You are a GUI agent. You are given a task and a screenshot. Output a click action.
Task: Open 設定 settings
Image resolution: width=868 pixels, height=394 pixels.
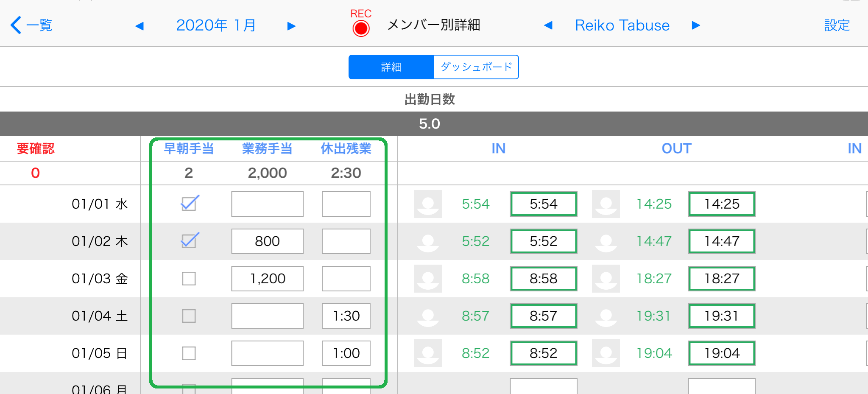837,25
